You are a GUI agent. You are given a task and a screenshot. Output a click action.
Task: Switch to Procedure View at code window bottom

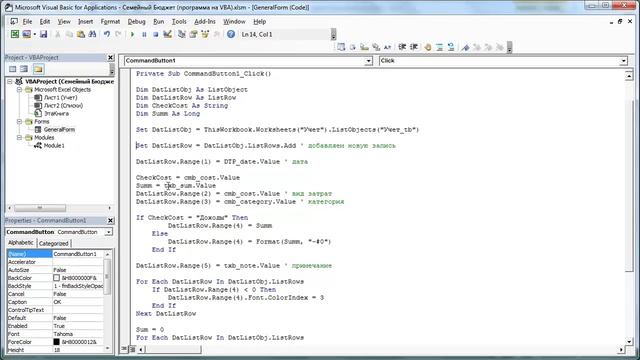click(124, 349)
